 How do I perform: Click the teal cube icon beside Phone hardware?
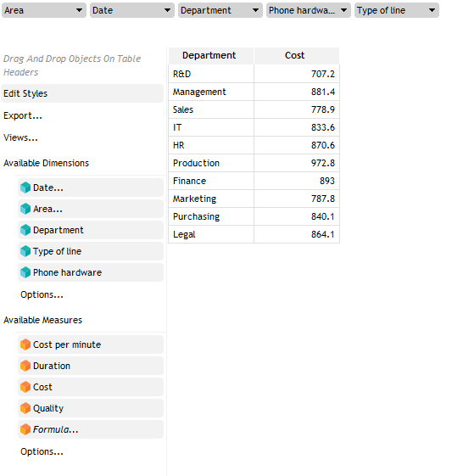pyautogui.click(x=25, y=272)
